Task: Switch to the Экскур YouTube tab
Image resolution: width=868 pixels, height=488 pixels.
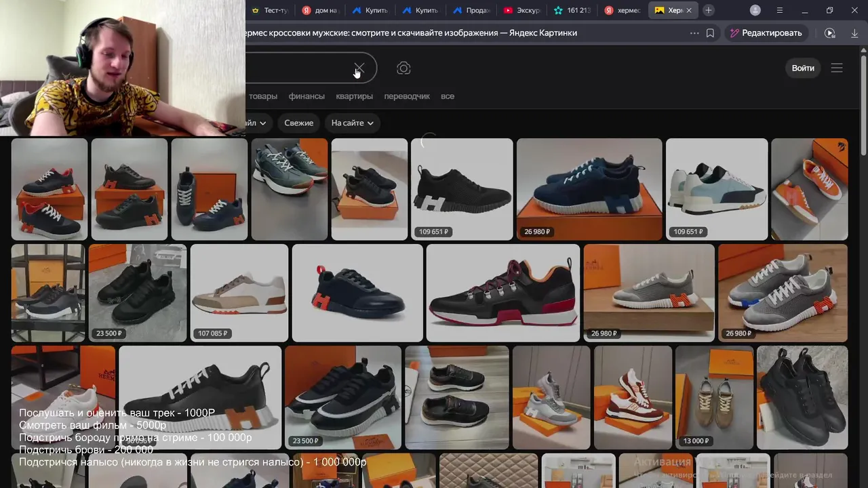Action: pos(521,10)
